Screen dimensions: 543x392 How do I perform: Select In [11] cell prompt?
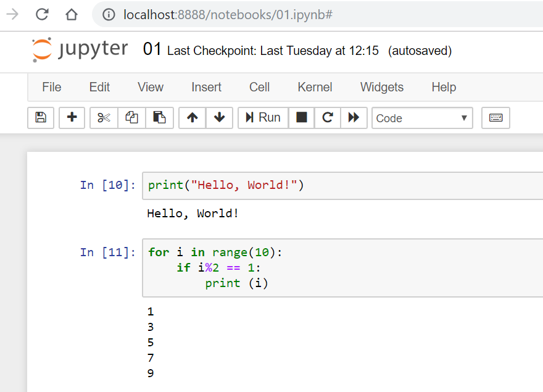point(108,252)
